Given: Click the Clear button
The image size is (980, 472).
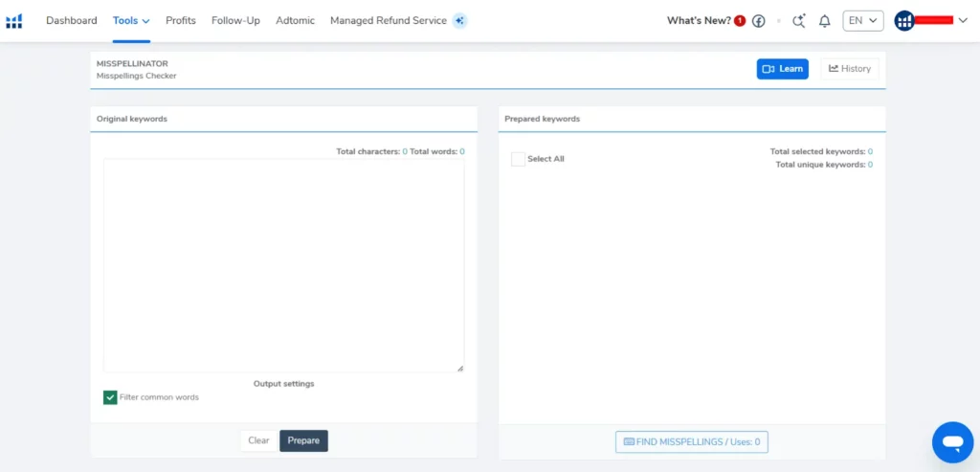Looking at the screenshot, I should point(258,440).
